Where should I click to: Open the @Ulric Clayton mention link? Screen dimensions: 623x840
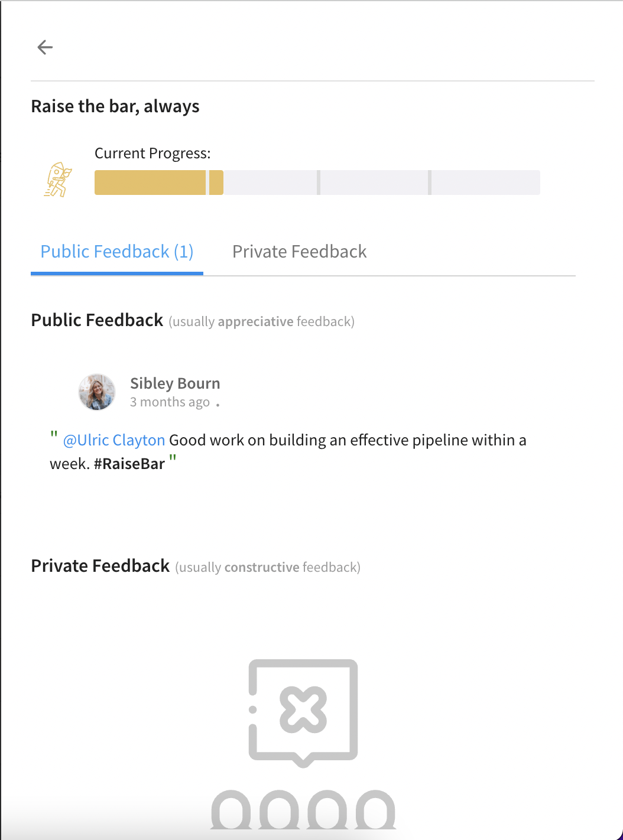(114, 440)
